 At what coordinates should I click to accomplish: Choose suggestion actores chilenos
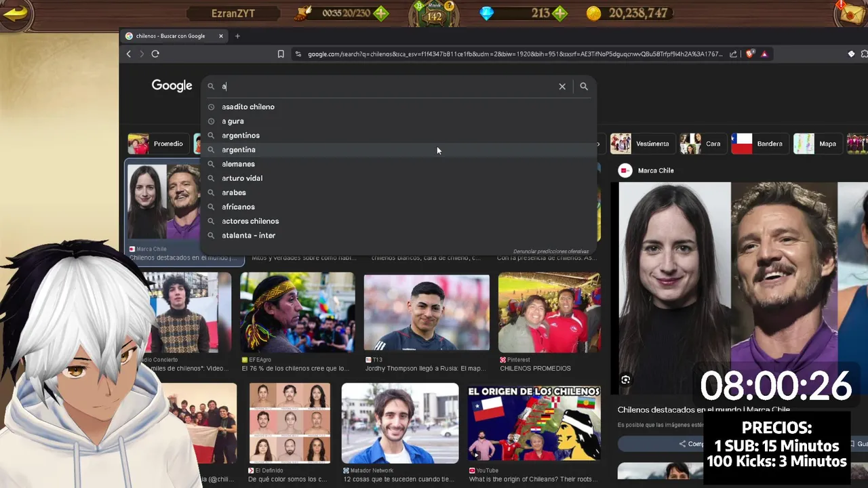coord(399,221)
